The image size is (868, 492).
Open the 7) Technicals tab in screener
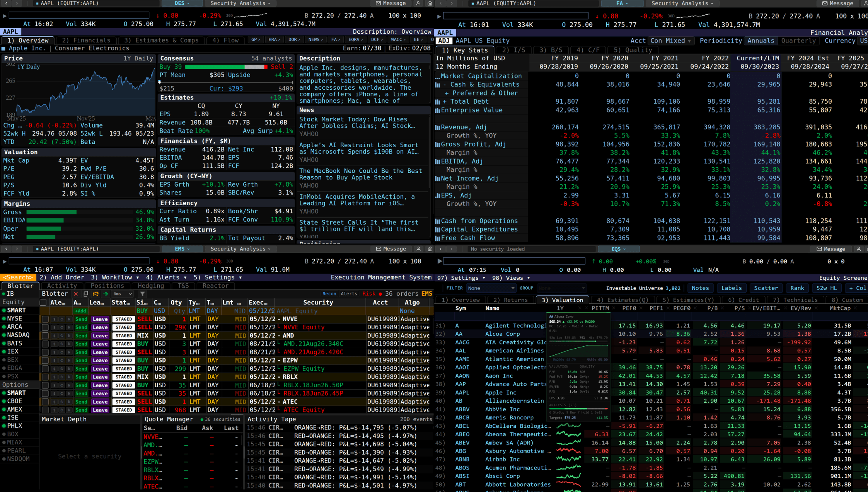[795, 300]
